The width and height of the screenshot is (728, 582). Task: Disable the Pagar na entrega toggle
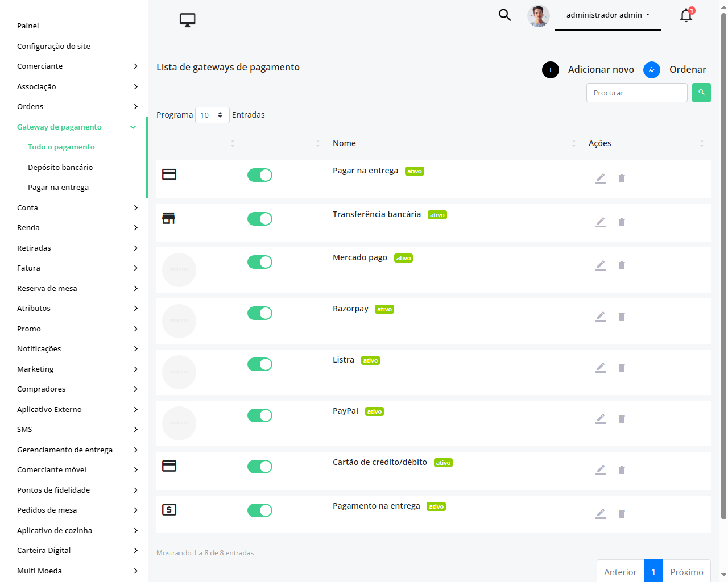coord(260,175)
